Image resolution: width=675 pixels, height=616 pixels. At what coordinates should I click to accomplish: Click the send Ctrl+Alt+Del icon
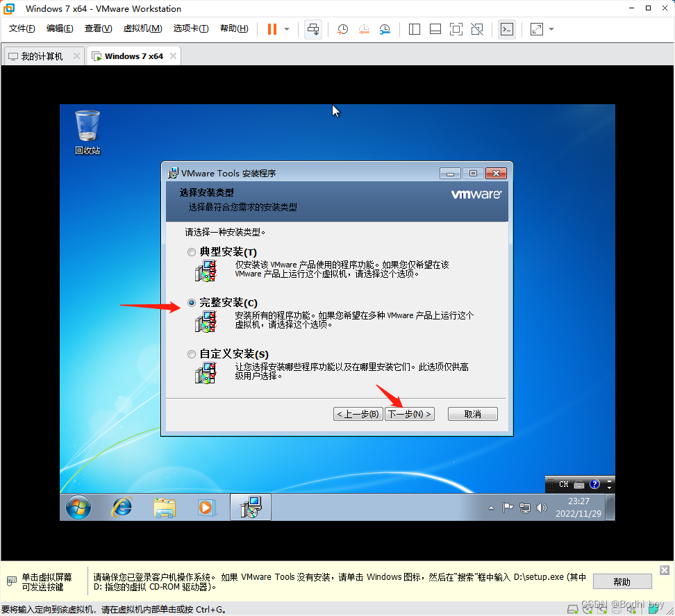(x=313, y=29)
